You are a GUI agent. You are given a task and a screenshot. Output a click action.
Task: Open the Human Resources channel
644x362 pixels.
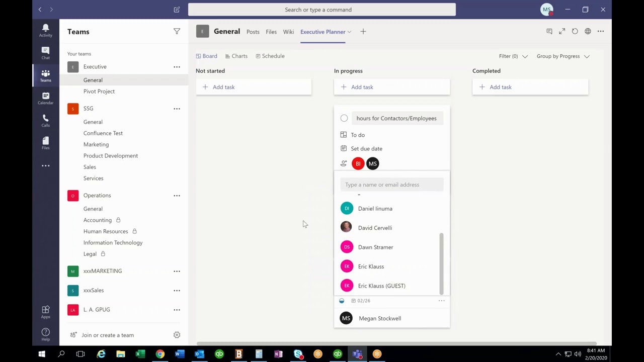pyautogui.click(x=106, y=231)
